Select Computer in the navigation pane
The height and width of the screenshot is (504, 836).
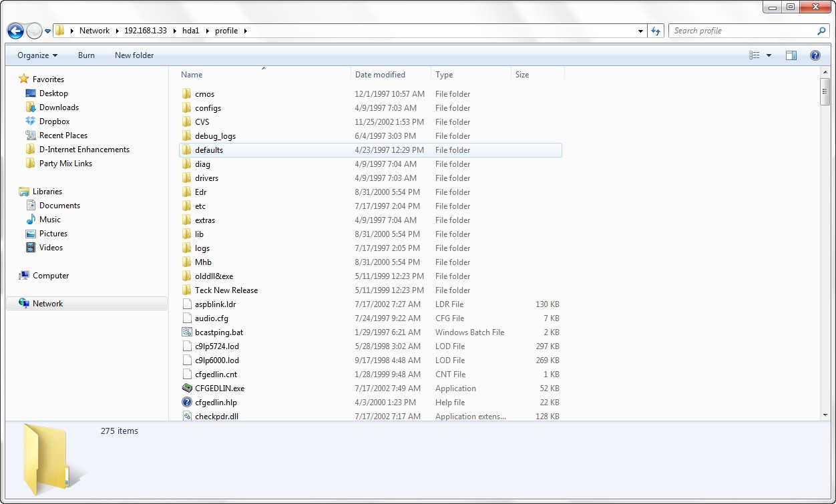[51, 276]
